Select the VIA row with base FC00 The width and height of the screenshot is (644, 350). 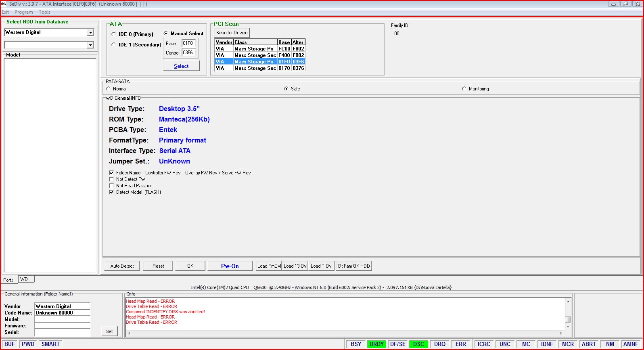point(259,49)
